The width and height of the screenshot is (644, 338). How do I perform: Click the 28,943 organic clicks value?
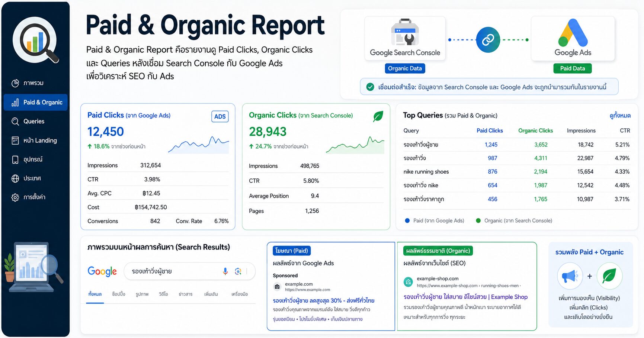[x=268, y=132]
